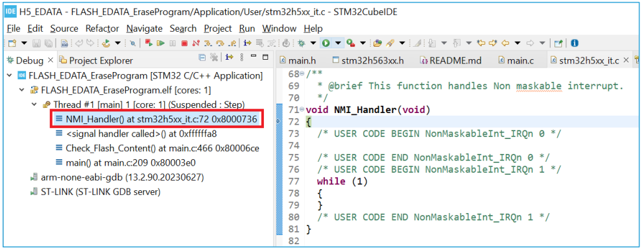Toggle Skip All Breakpoints icon
This screenshot has width=644, height=252.
pyautogui.click(x=133, y=43)
